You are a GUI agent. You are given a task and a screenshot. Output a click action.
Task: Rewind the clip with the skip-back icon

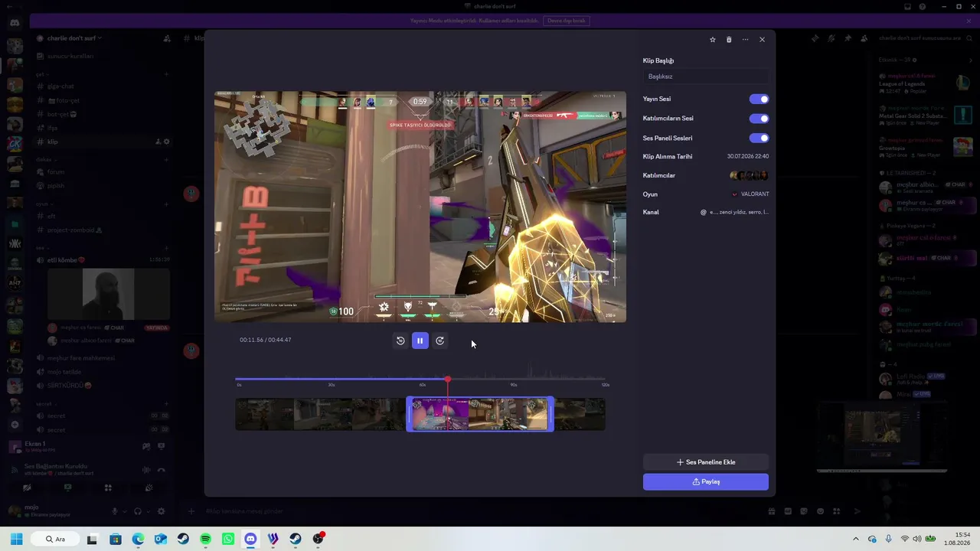coord(400,341)
